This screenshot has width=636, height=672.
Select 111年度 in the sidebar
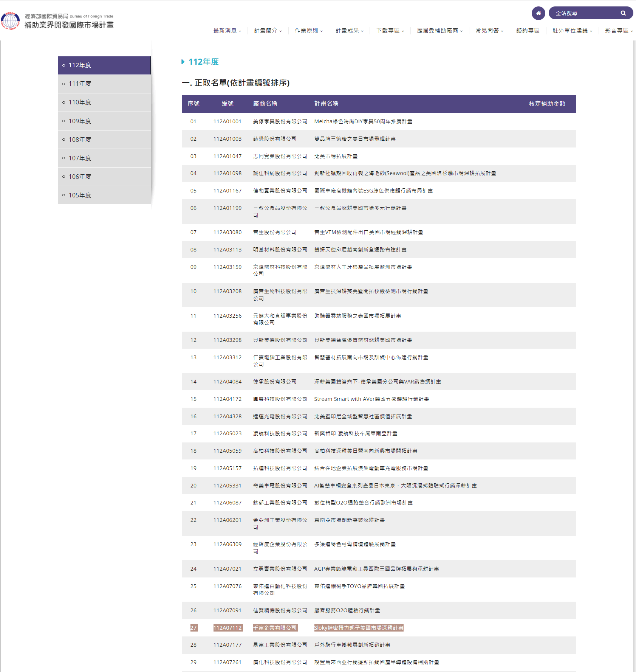click(x=104, y=84)
